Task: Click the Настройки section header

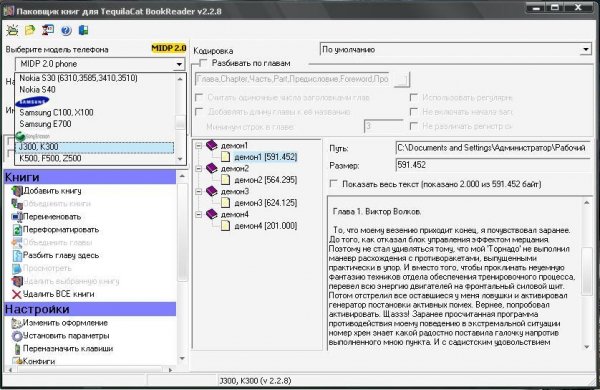Action: tap(90, 309)
